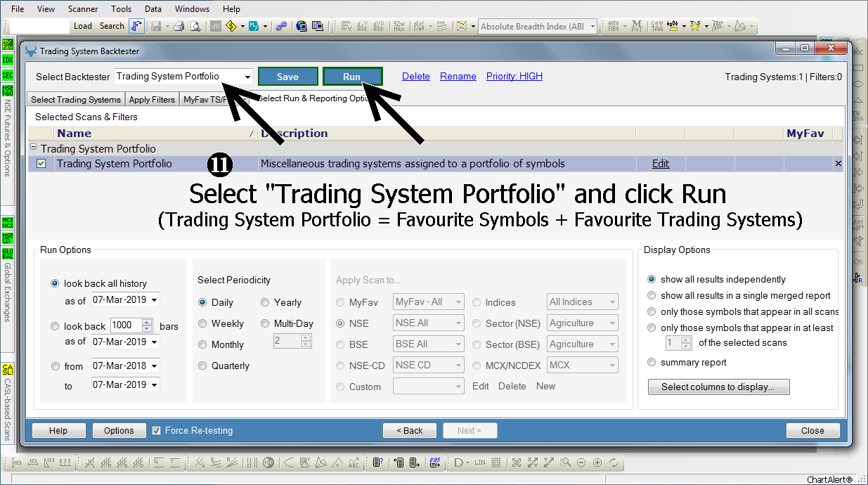Click the MP circle icon in bottom toolbar
The width and height of the screenshot is (868, 485).
(x=268, y=463)
